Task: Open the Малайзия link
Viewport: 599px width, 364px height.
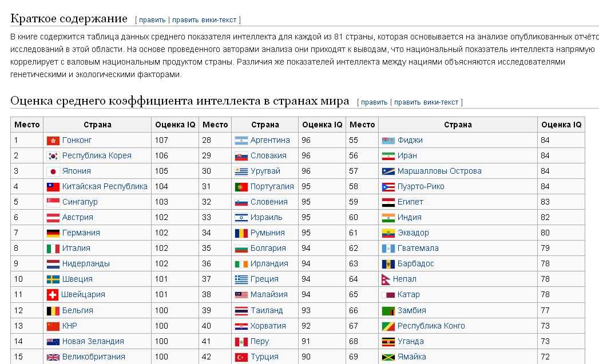Action: 269,294
